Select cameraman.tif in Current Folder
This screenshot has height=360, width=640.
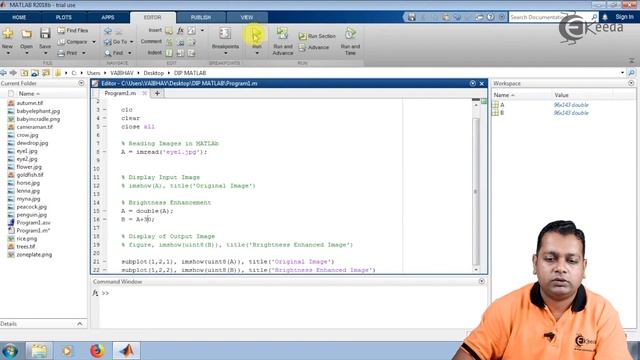pyautogui.click(x=35, y=127)
